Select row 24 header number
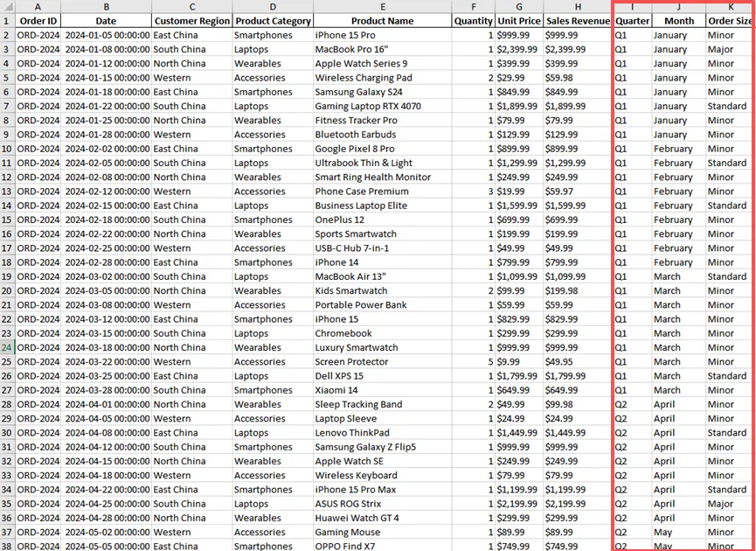This screenshot has width=756, height=551. (7, 347)
